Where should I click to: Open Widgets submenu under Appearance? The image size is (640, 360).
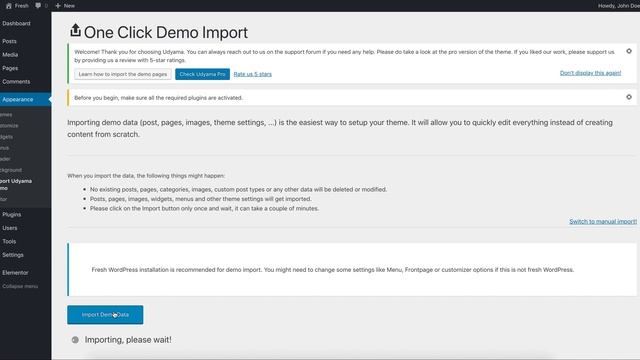pyautogui.click(x=7, y=137)
